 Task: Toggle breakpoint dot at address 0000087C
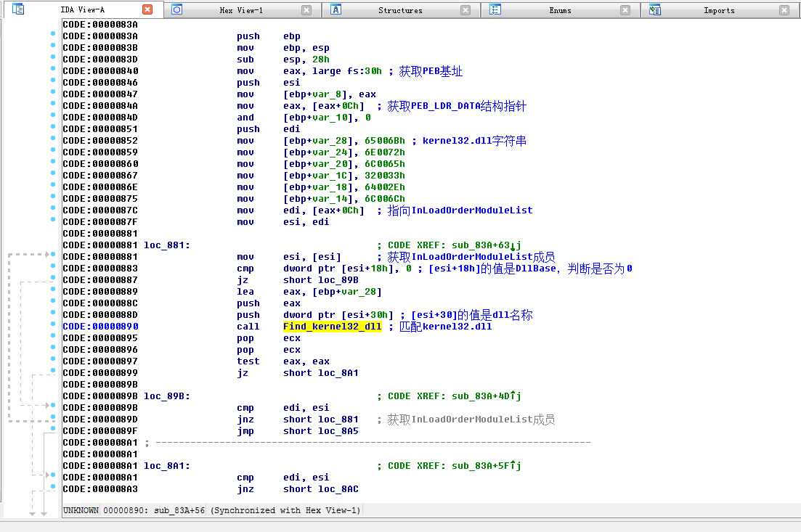click(52, 208)
